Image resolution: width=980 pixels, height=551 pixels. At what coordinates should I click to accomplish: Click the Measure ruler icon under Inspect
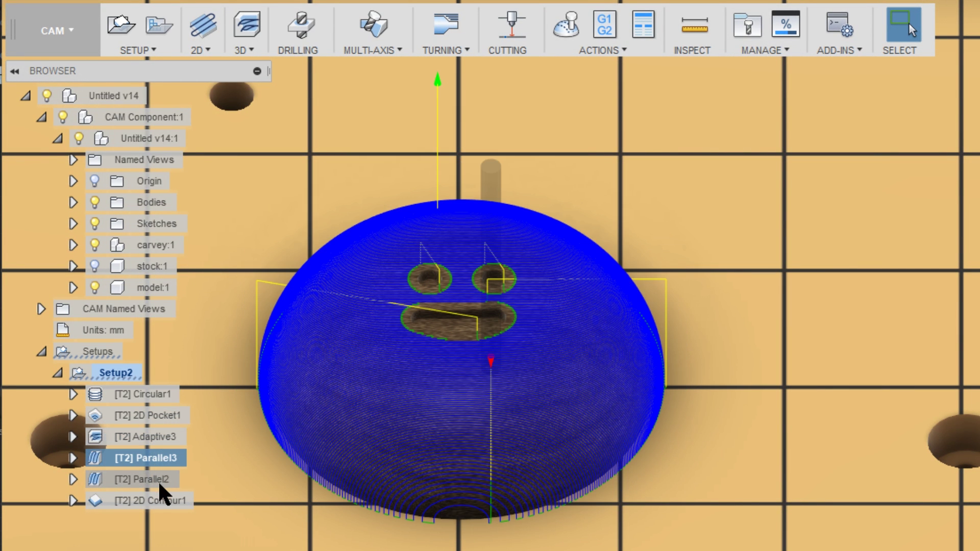(x=694, y=24)
